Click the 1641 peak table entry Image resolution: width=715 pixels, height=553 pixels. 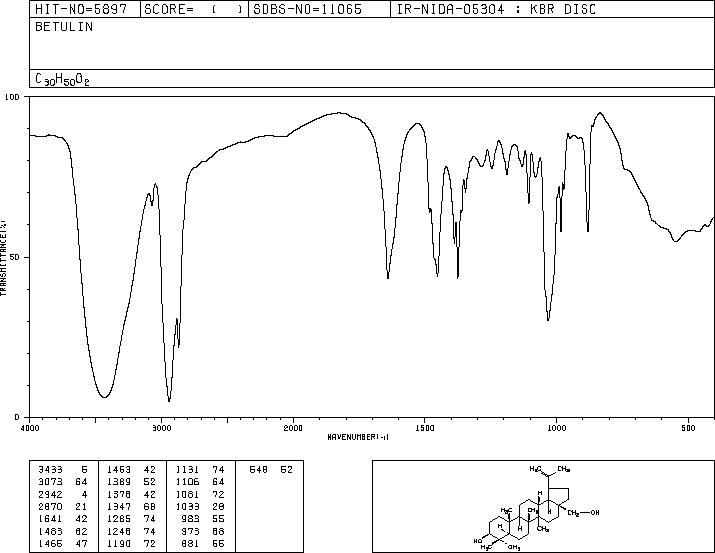click(x=62, y=519)
